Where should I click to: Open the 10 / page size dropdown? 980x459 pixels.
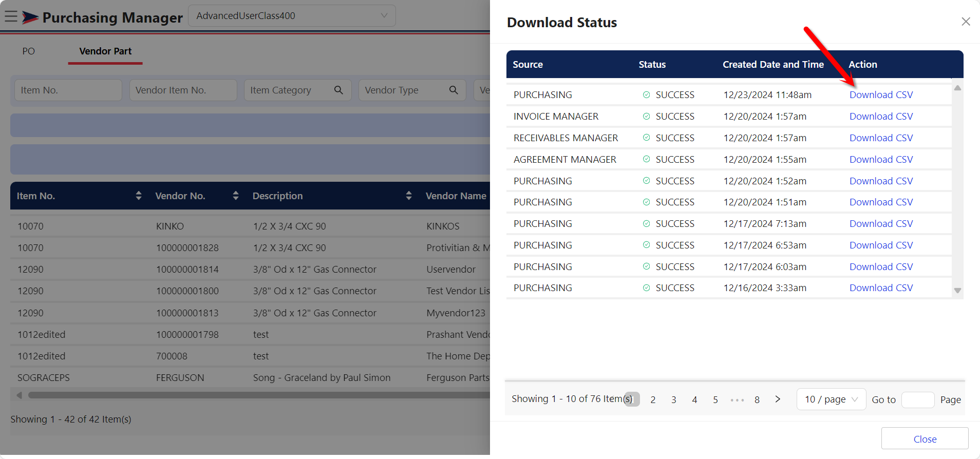click(831, 399)
